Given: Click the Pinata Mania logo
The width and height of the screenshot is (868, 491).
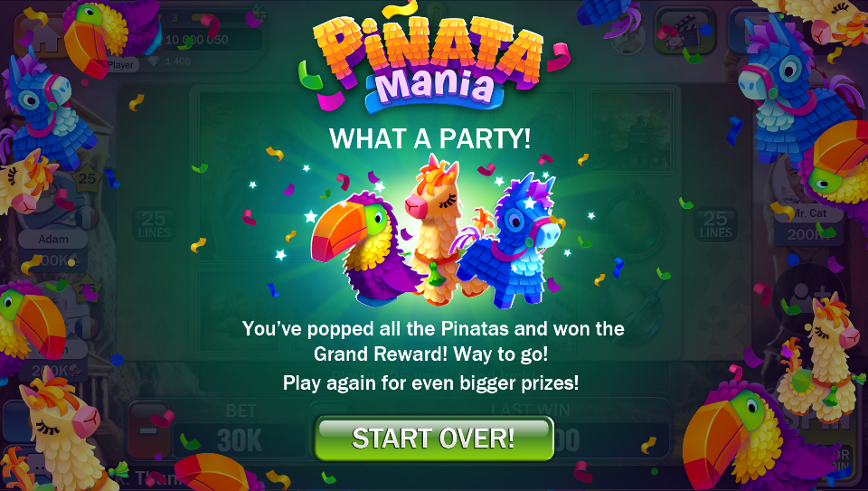Looking at the screenshot, I should 428,58.
